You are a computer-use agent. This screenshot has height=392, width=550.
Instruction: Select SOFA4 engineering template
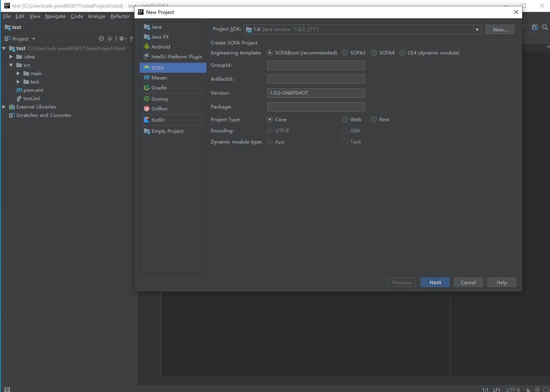374,53
